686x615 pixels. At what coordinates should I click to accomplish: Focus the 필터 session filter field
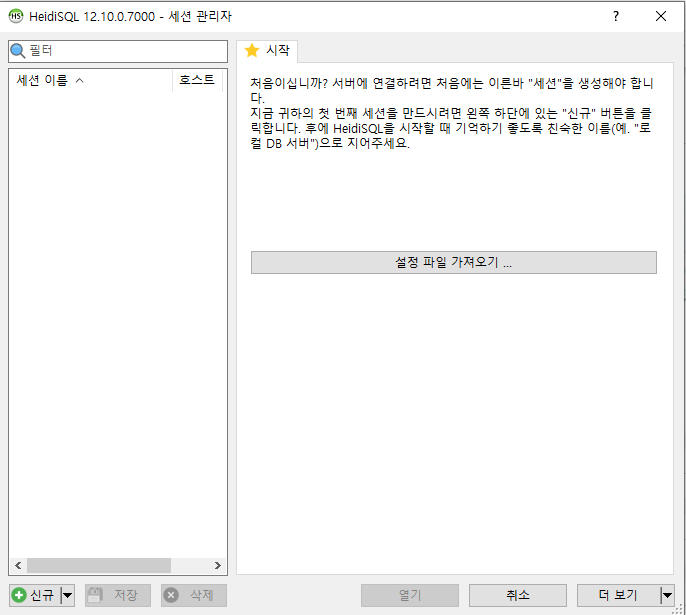click(x=118, y=51)
